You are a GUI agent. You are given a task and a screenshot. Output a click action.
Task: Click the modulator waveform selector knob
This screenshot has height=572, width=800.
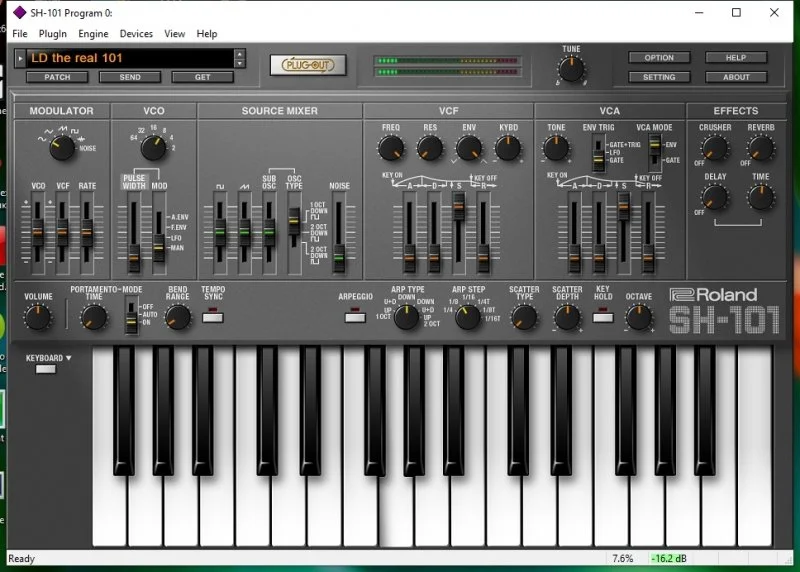(x=62, y=147)
